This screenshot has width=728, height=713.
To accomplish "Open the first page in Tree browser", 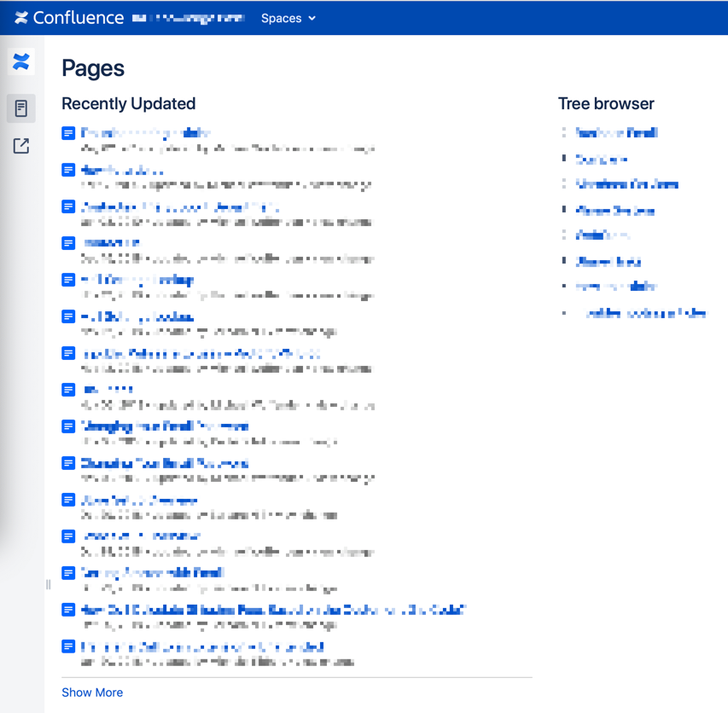I will (616, 133).
